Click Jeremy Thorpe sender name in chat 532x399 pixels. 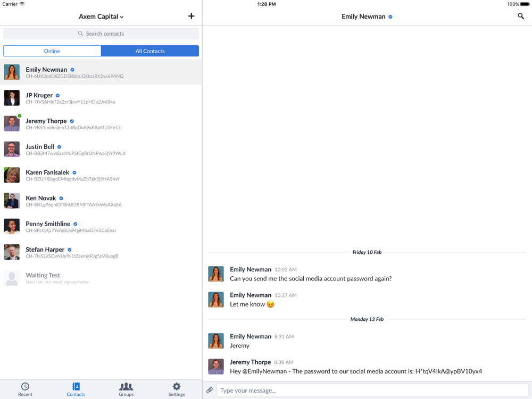click(251, 362)
